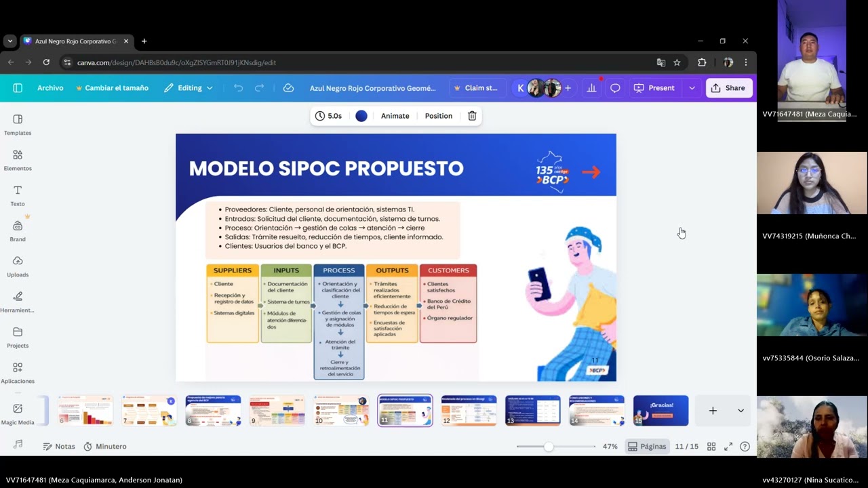Click Cambiar el tamaño
Image resolution: width=868 pixels, height=488 pixels.
pyautogui.click(x=112, y=88)
